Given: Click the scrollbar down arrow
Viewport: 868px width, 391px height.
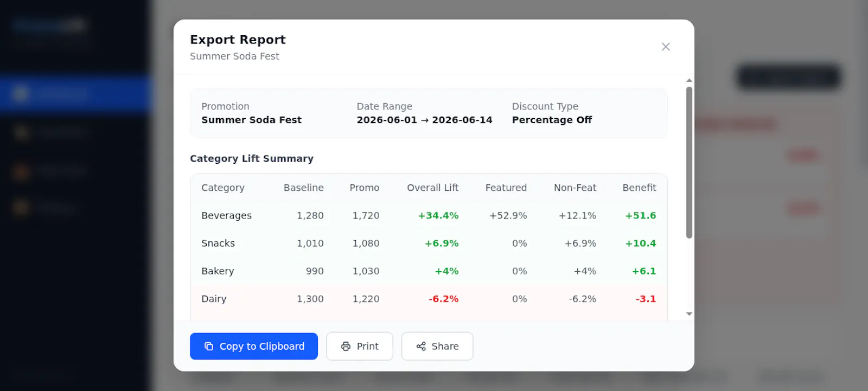Looking at the screenshot, I should [x=689, y=314].
